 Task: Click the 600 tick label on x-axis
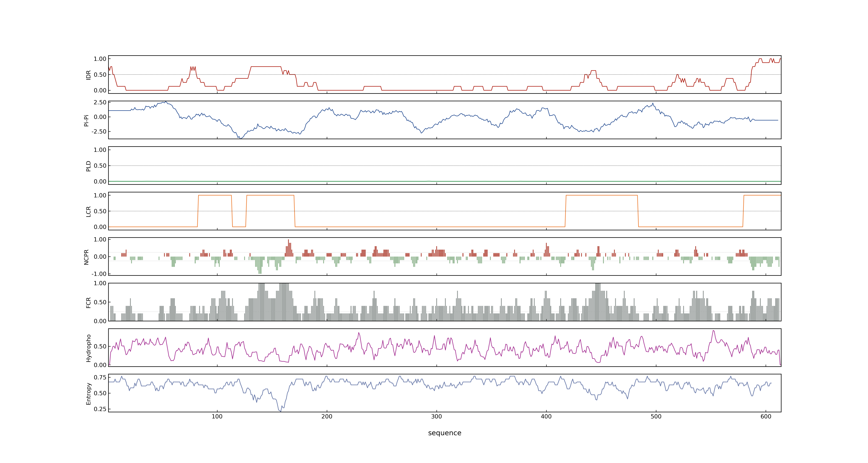[766, 416]
